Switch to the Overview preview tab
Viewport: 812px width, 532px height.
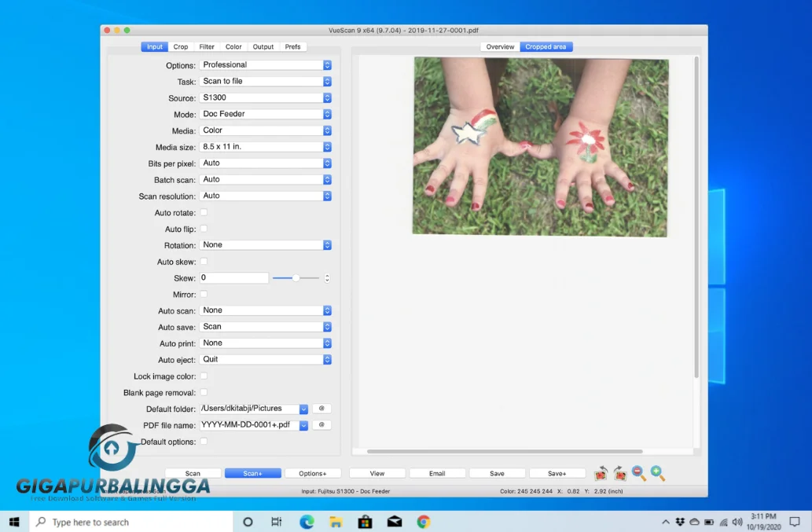click(x=500, y=47)
